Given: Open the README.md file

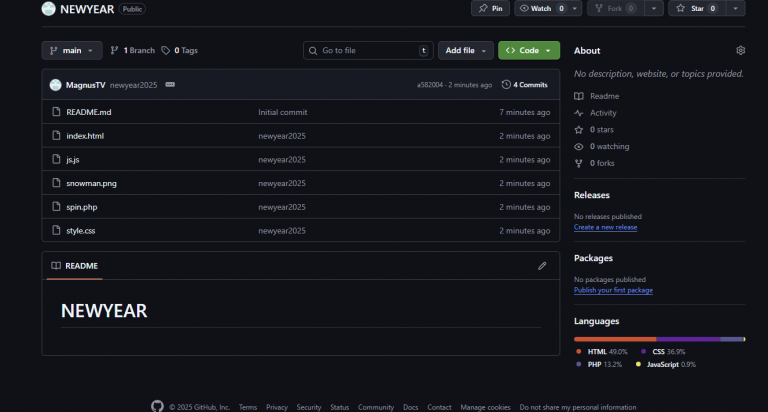Looking at the screenshot, I should tap(89, 112).
